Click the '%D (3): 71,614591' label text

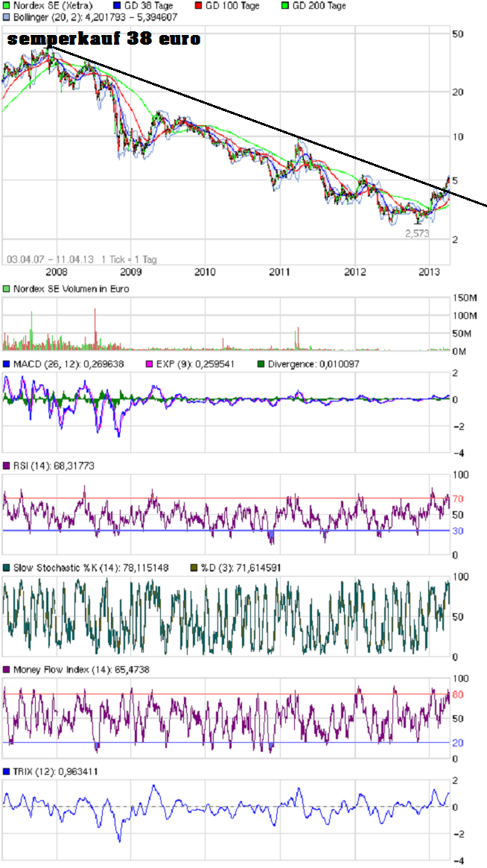[242, 568]
